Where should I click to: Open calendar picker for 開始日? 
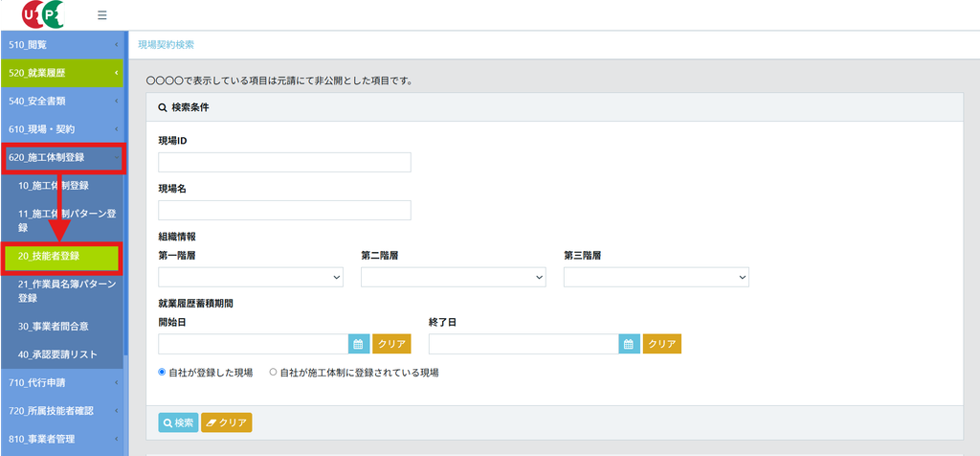tap(359, 344)
